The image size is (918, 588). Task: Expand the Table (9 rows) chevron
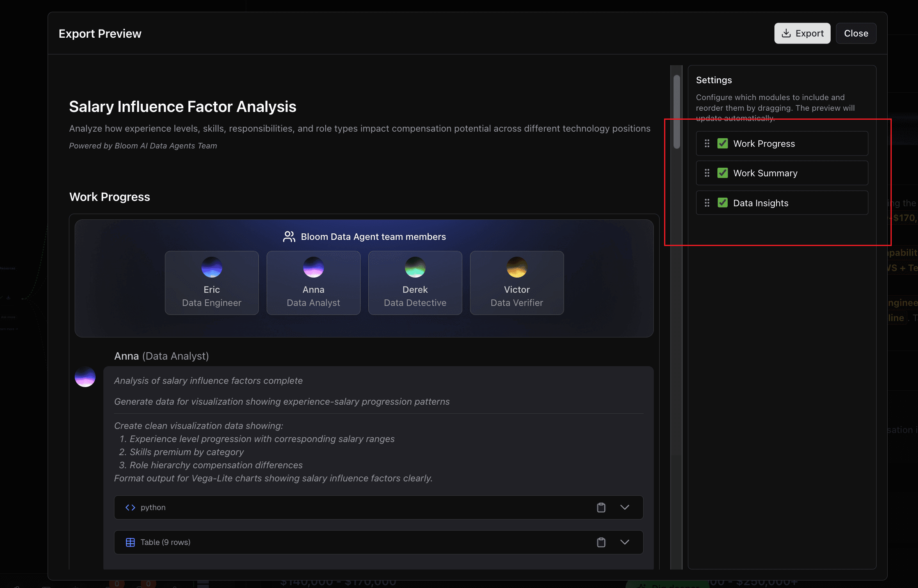624,542
